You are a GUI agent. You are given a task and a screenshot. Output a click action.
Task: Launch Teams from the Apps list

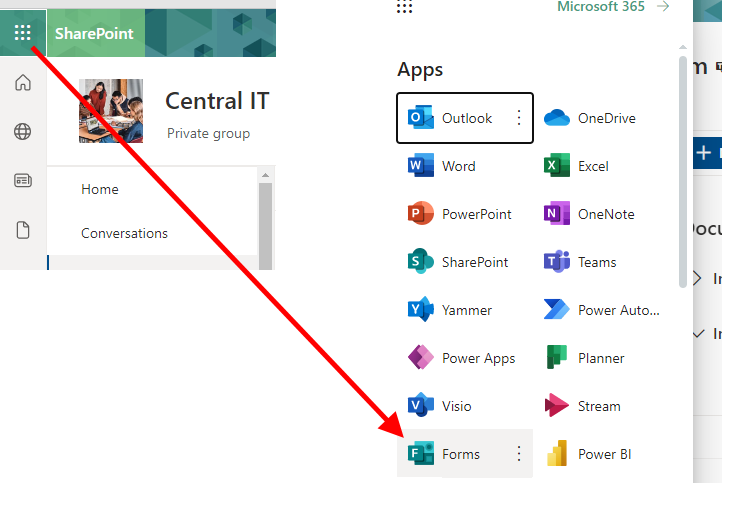[x=580, y=262]
